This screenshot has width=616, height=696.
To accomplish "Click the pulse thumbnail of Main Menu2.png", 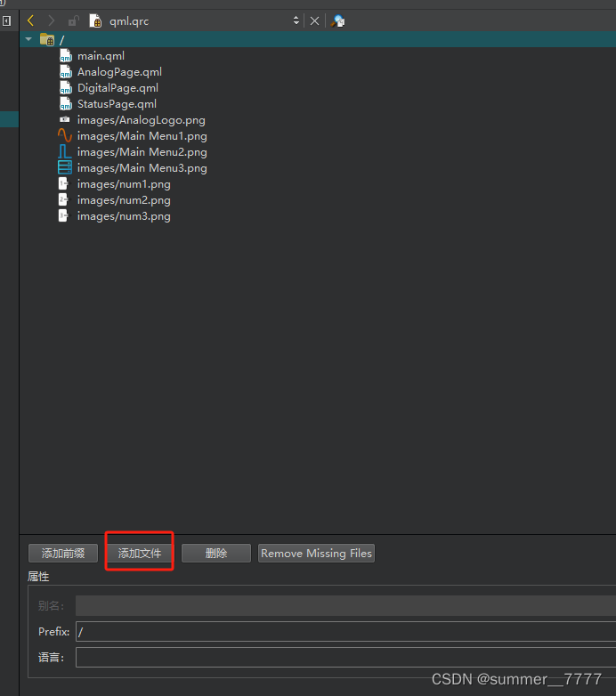I will click(65, 152).
